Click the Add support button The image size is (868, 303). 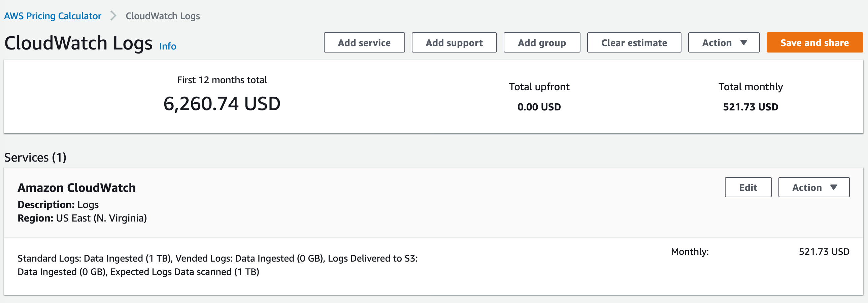pyautogui.click(x=454, y=42)
